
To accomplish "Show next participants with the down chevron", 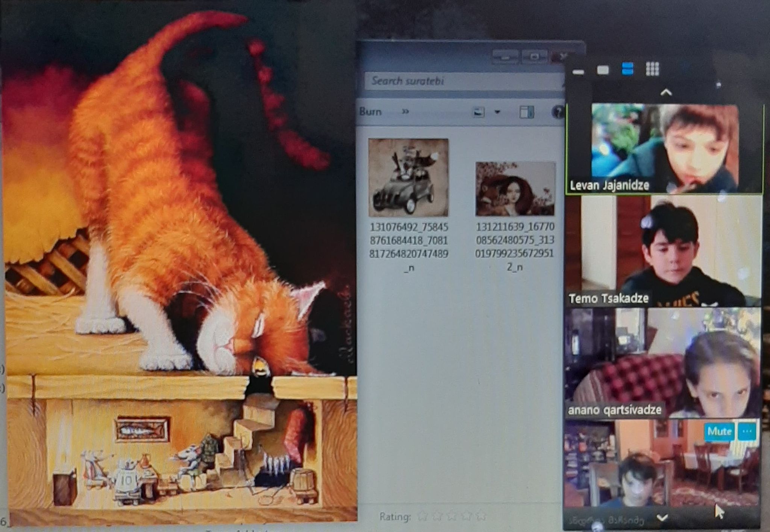I will 662,518.
